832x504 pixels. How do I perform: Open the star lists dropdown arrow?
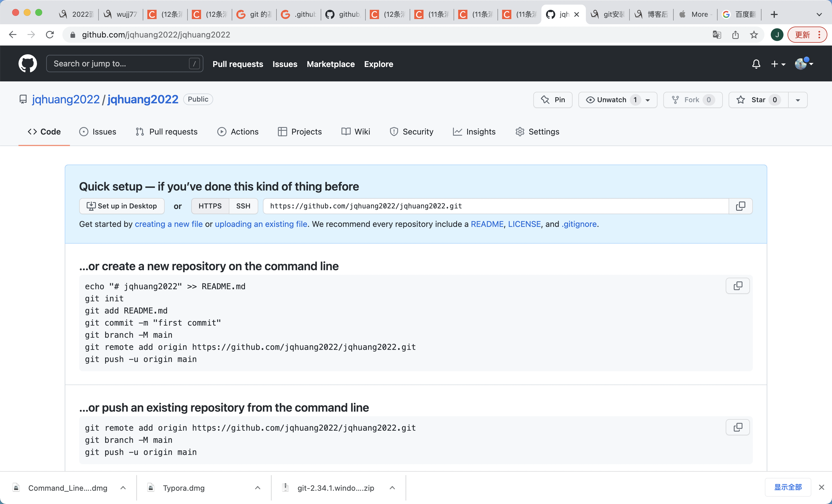tap(798, 100)
